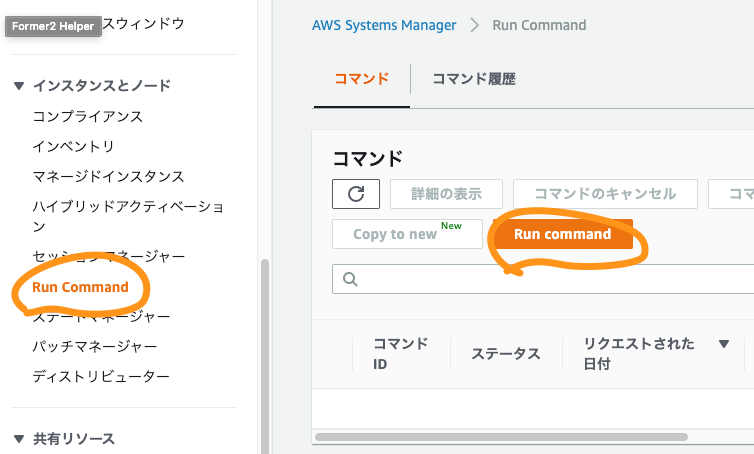Switch to the コマンド tab
The height and width of the screenshot is (454, 754).
coord(362,79)
